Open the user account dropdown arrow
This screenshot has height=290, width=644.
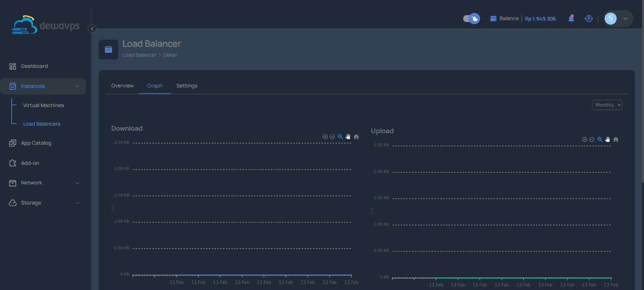click(x=625, y=19)
